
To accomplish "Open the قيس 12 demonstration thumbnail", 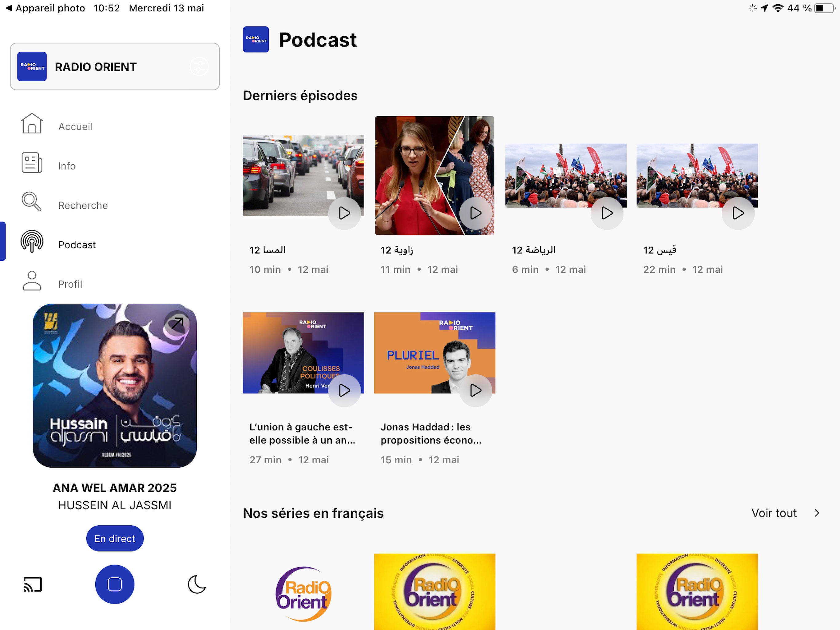I will [x=697, y=176].
